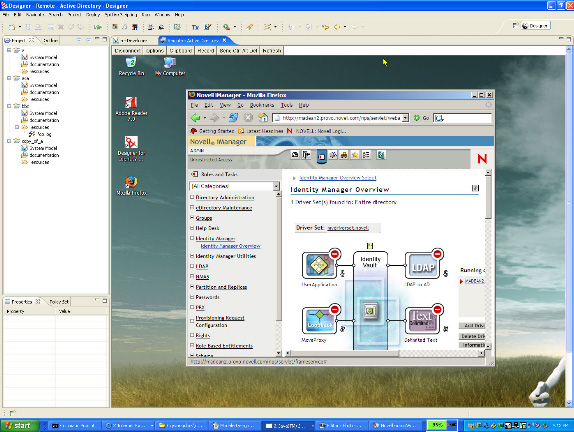Click the rightmost iManager Help toolbar icon

(x=381, y=155)
